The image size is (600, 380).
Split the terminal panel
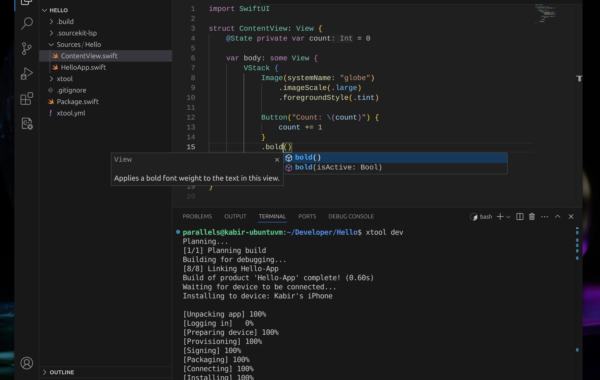[x=520, y=217]
